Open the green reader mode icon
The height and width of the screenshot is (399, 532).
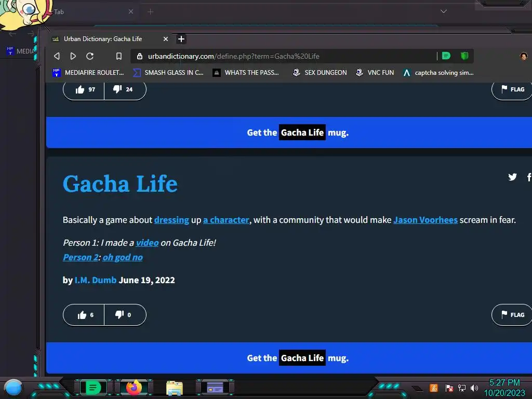(x=446, y=56)
